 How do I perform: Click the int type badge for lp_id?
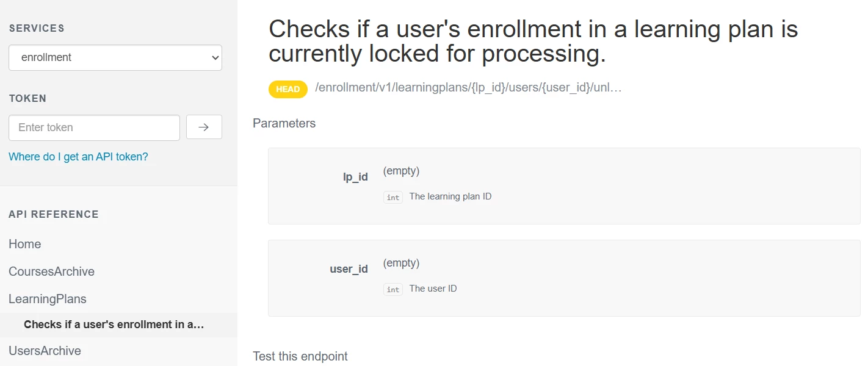pos(393,197)
